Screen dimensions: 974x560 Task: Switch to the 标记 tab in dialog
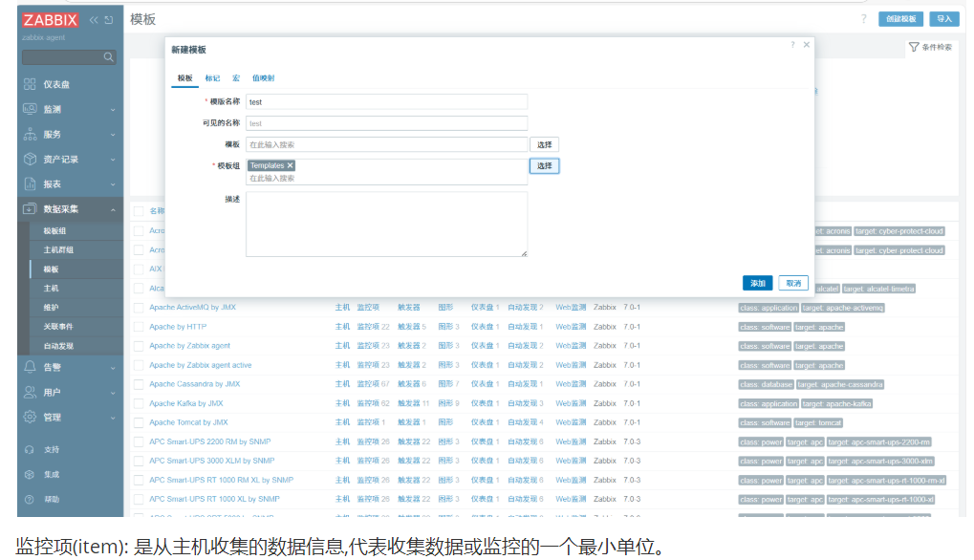212,78
